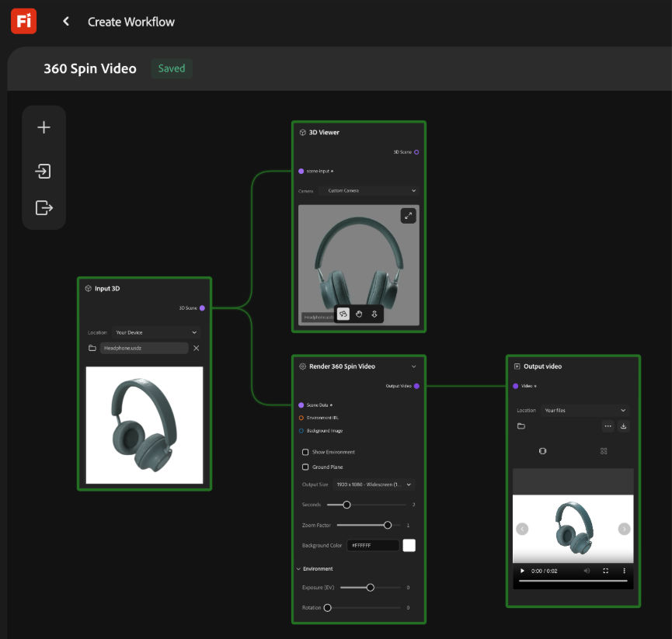Open the Your files location dropdown
This screenshot has width=672, height=639.
(585, 410)
